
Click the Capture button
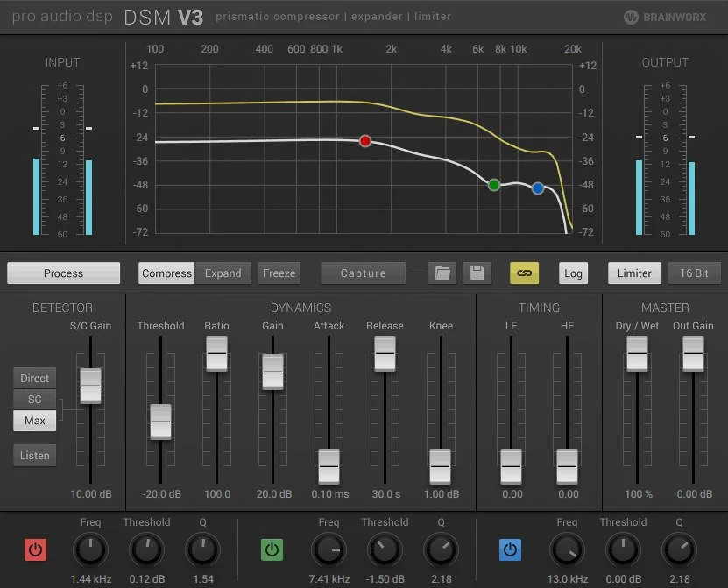pos(363,273)
